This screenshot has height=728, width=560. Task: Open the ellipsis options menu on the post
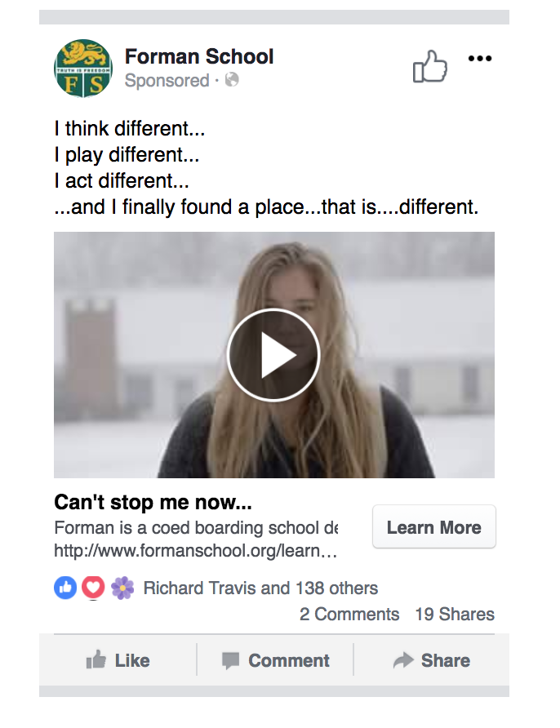pyautogui.click(x=480, y=57)
